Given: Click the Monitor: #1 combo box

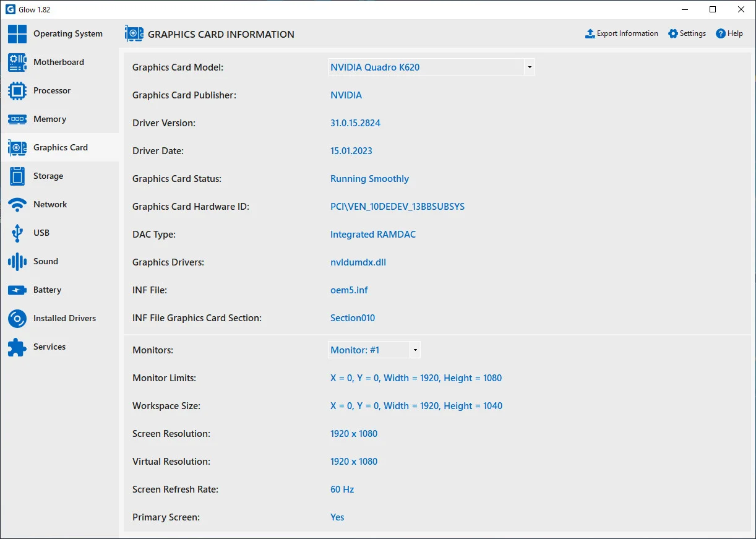Looking at the screenshot, I should pyautogui.click(x=374, y=350).
